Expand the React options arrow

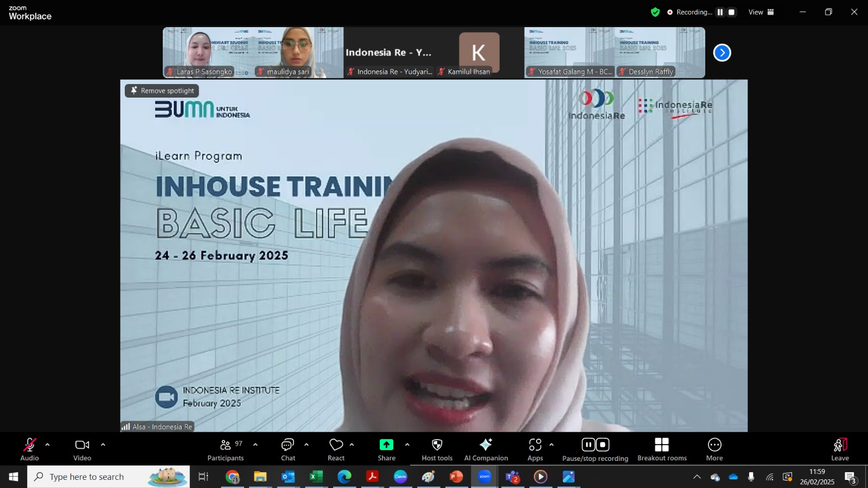(x=352, y=445)
